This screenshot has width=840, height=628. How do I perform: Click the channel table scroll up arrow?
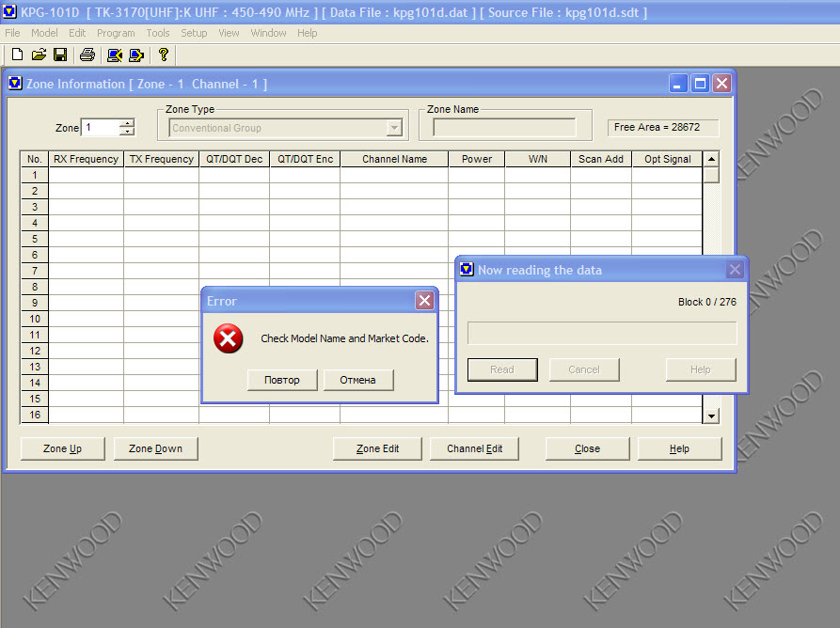tap(711, 159)
